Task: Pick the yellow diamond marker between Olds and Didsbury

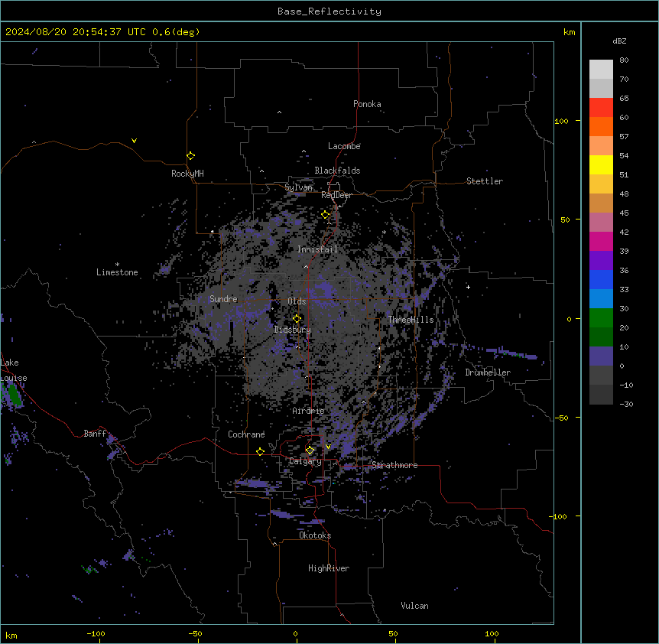Action: 297,319
